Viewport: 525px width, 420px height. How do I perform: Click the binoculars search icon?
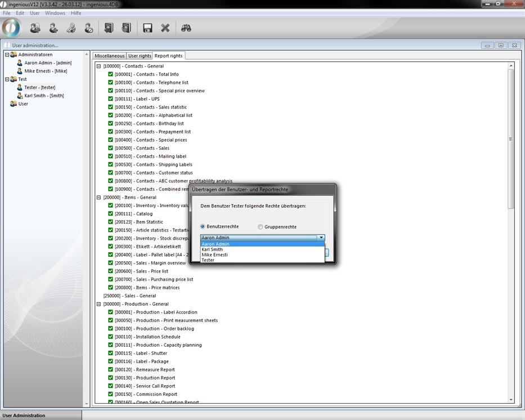[x=185, y=28]
